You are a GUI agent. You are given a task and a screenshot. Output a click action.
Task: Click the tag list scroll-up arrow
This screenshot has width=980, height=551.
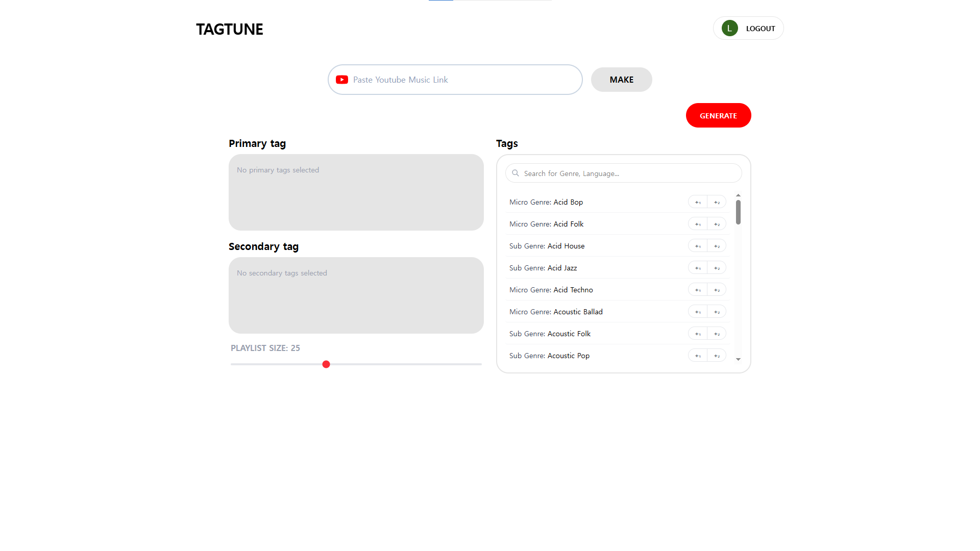[x=738, y=195]
